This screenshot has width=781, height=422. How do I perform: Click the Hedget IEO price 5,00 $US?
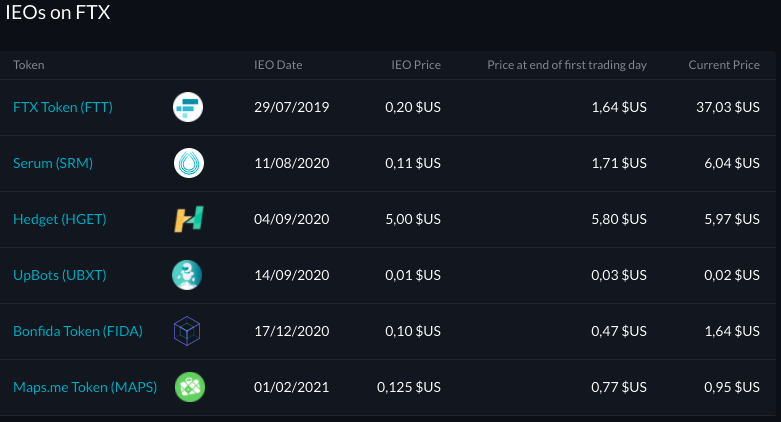click(x=413, y=219)
